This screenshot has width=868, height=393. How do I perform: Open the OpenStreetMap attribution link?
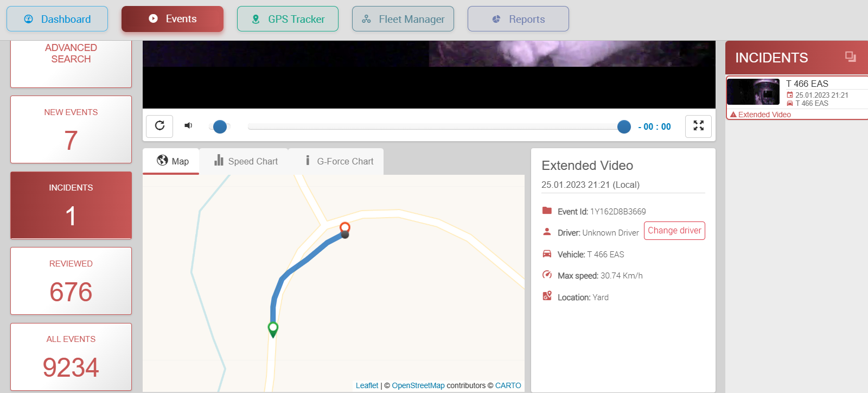click(418, 385)
